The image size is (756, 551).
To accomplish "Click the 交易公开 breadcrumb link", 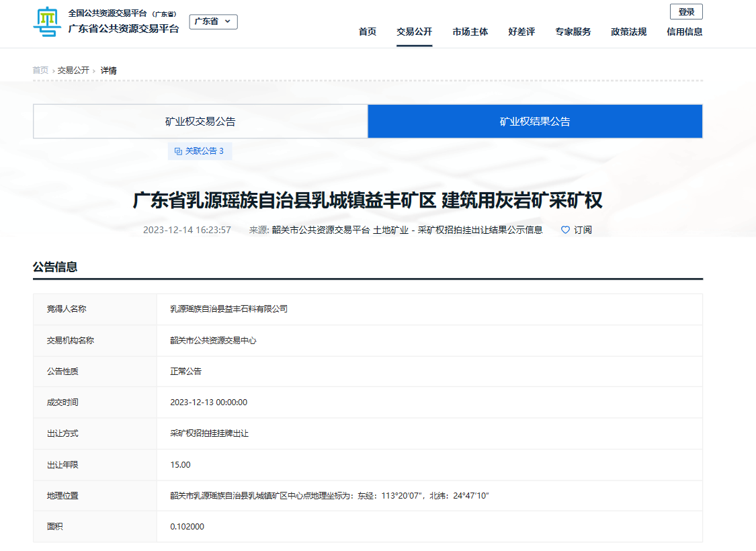I will coord(73,71).
